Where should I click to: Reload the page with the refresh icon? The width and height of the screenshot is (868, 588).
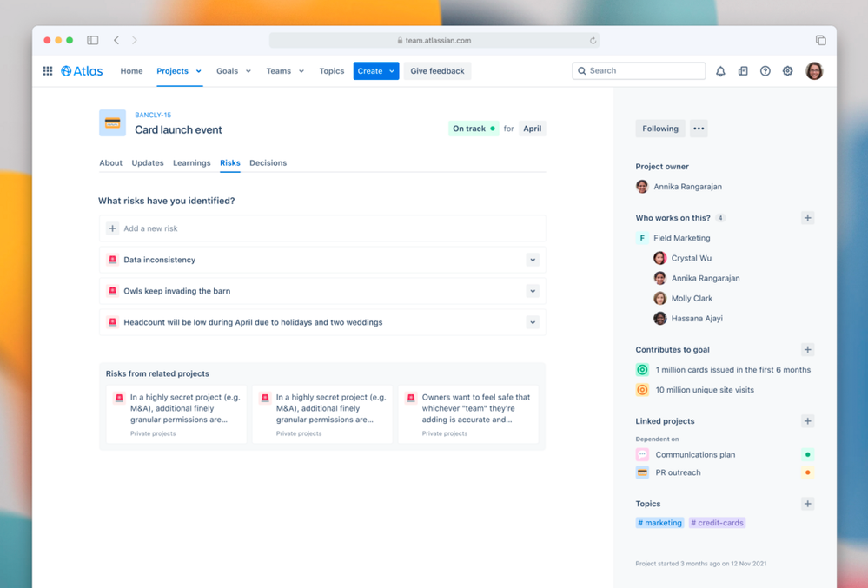(593, 40)
